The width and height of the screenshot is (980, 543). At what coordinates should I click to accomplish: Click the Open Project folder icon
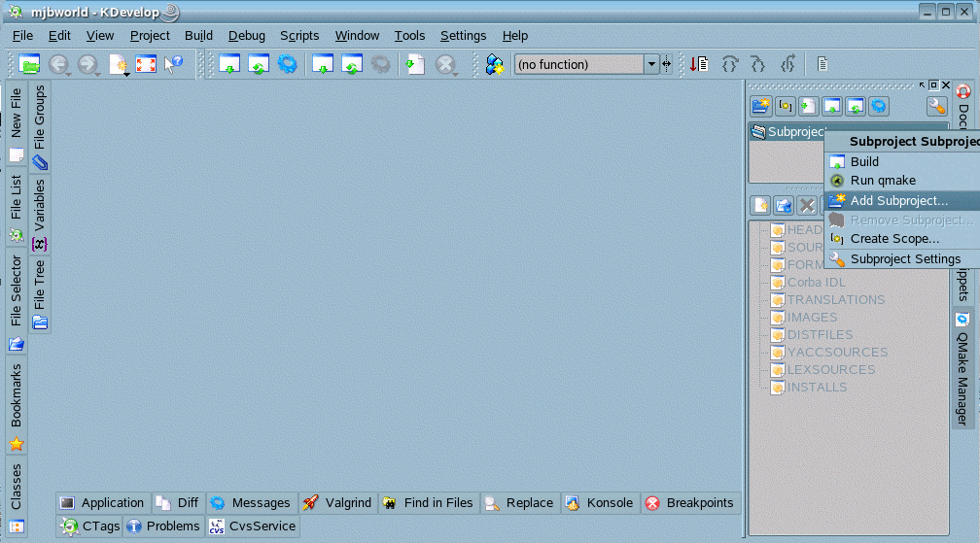[29, 65]
